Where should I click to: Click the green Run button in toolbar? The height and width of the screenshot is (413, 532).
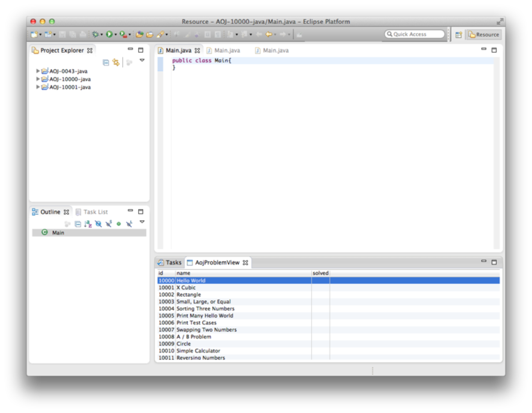(x=109, y=34)
